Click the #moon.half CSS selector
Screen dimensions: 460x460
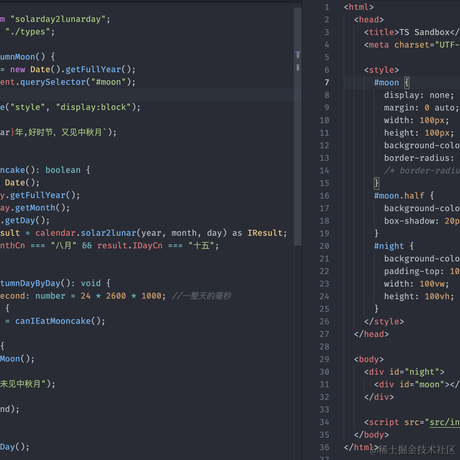[x=399, y=196]
